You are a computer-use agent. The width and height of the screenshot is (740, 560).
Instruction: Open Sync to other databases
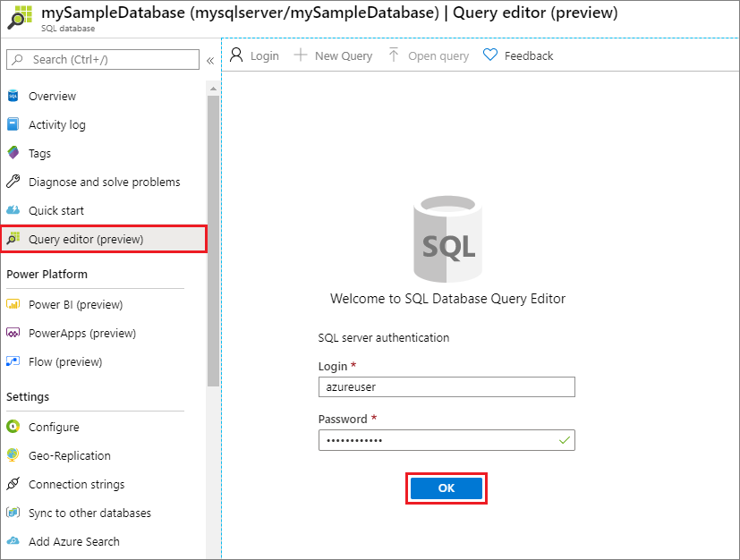coord(89,513)
